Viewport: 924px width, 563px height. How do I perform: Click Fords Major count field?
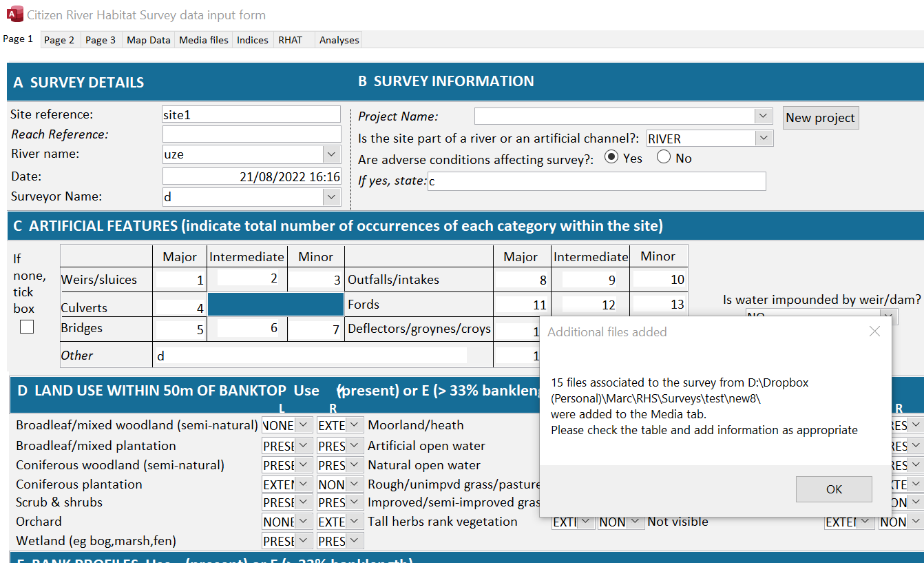pyautogui.click(x=522, y=305)
